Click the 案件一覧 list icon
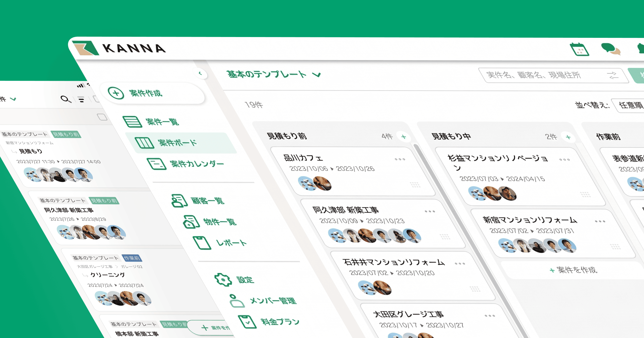The width and height of the screenshot is (644, 338). (x=132, y=122)
